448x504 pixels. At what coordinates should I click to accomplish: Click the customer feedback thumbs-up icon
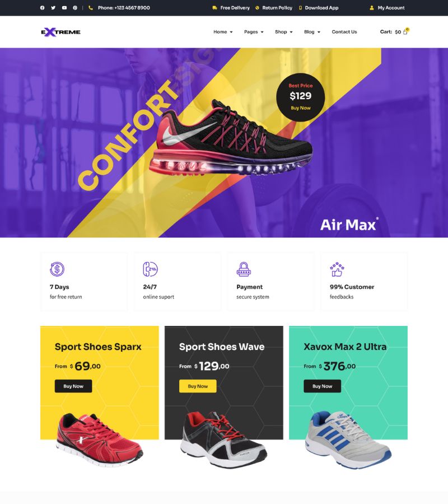click(337, 269)
